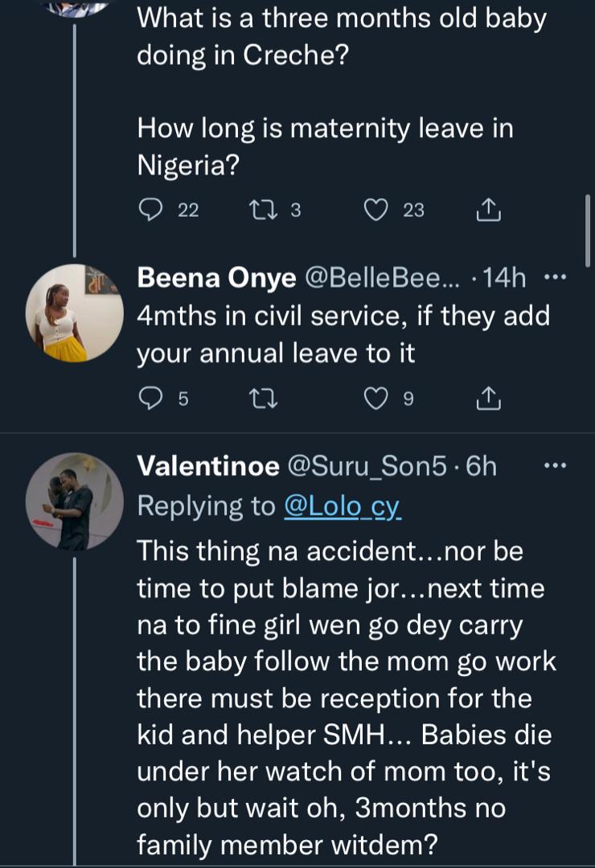Open more options for Valentinoe's tweet
Viewport: 595px width, 868px height.
(556, 465)
